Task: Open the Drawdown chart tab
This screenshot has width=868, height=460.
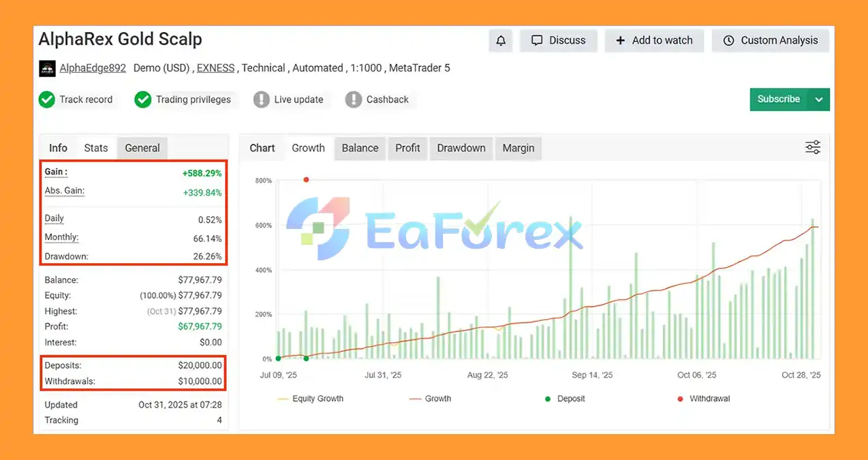Action: (461, 148)
